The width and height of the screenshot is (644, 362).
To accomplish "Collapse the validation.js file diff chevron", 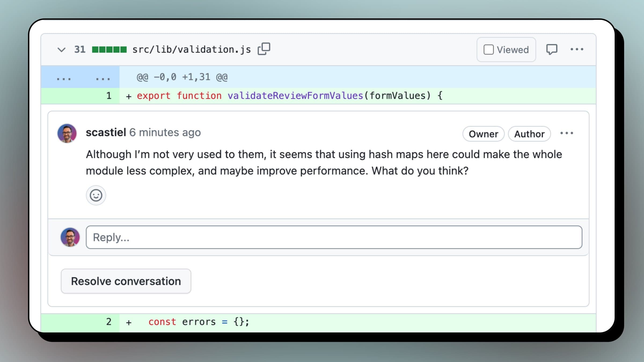I will pos(61,50).
